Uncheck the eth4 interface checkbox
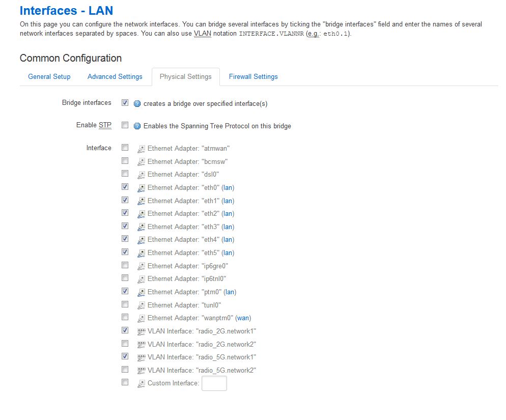The width and height of the screenshot is (506, 420). [125, 239]
